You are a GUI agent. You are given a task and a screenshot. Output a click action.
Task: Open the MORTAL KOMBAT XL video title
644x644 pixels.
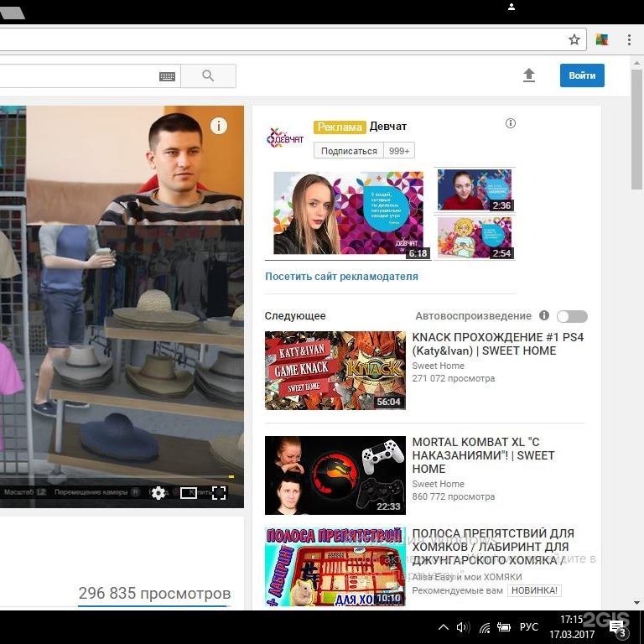click(483, 455)
